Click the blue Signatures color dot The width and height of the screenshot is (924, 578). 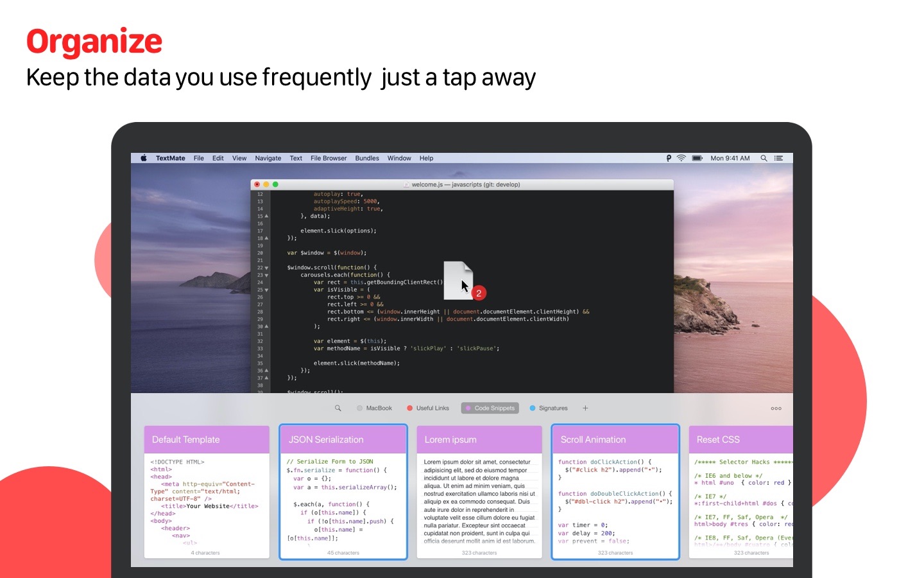click(533, 408)
